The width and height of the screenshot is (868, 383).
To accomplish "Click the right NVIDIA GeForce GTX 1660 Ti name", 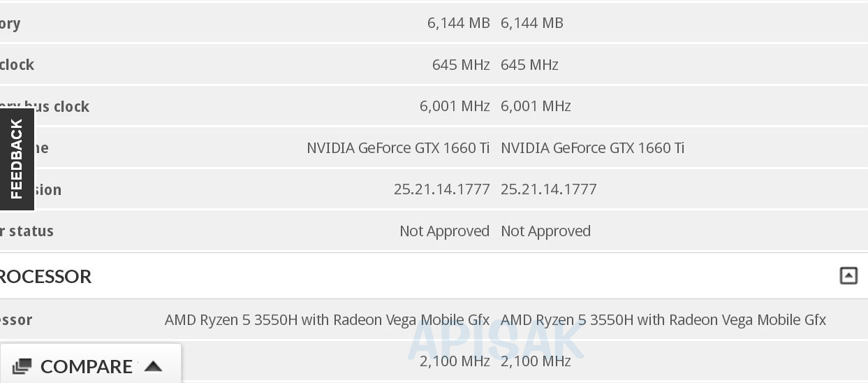I will pyautogui.click(x=592, y=148).
